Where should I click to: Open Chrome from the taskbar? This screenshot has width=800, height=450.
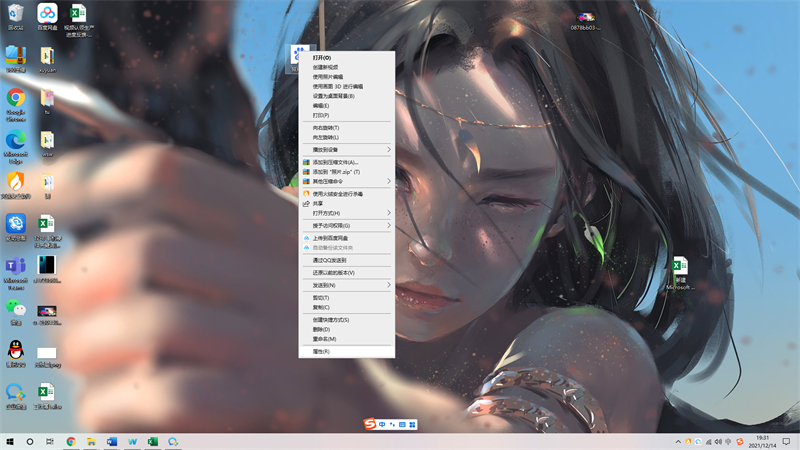pyautogui.click(x=71, y=441)
